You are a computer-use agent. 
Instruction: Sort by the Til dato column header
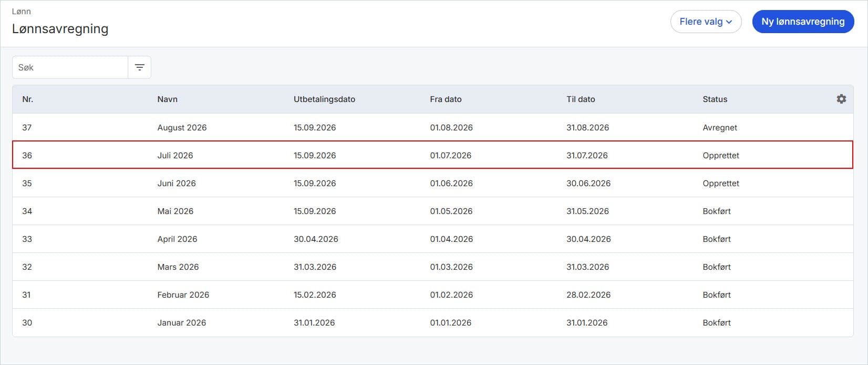pyautogui.click(x=581, y=99)
